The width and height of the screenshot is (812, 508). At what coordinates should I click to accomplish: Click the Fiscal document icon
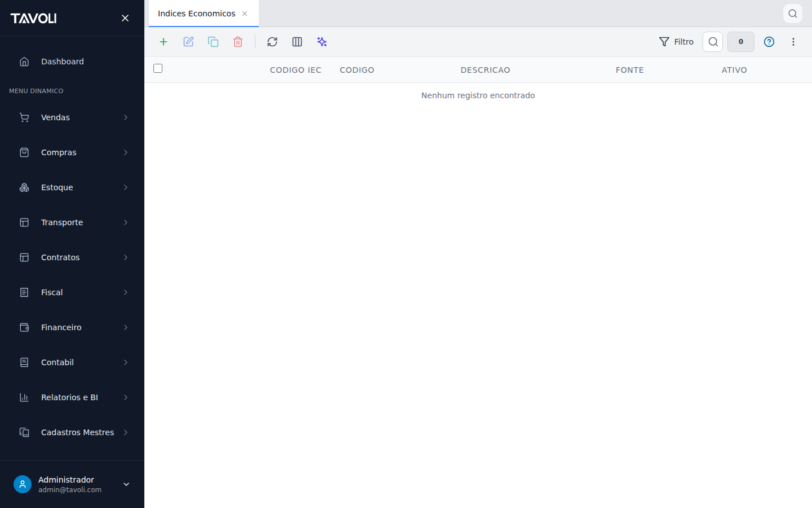point(24,292)
